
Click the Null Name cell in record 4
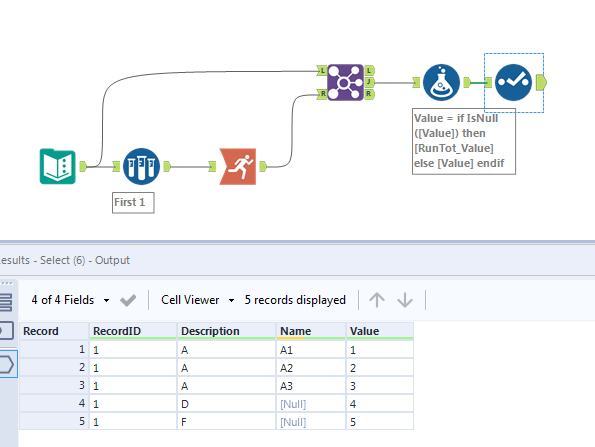[311, 403]
